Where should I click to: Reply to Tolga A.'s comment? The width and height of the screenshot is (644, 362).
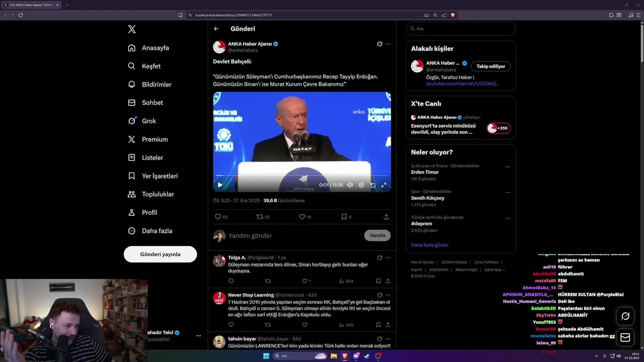pyautogui.click(x=231, y=281)
